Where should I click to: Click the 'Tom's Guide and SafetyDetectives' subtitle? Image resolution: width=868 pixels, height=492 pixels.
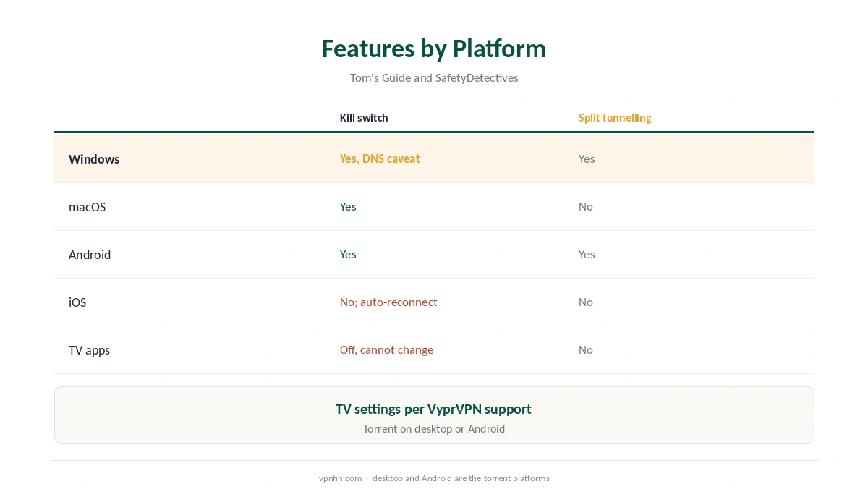pyautogui.click(x=434, y=77)
